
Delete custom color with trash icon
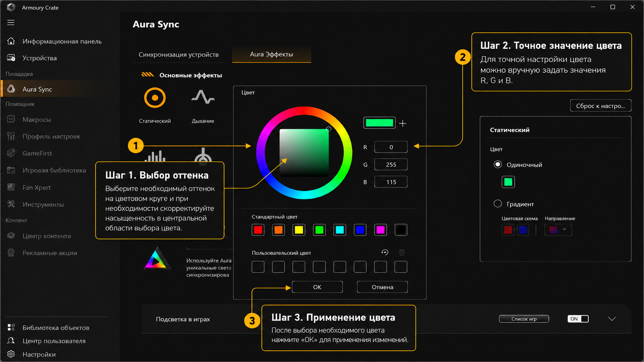[x=402, y=252]
